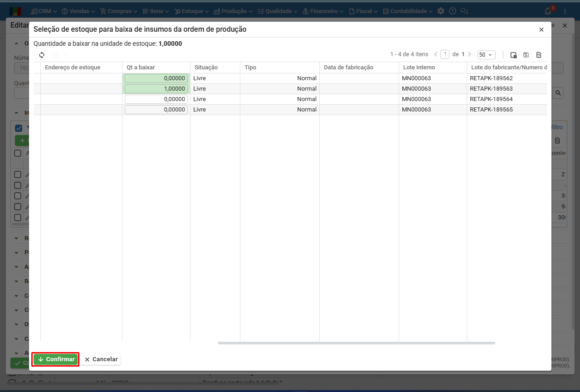The width and height of the screenshot is (580, 392).
Task: Click Qt a baixar field for RETAPK-189564
Action: click(x=156, y=99)
